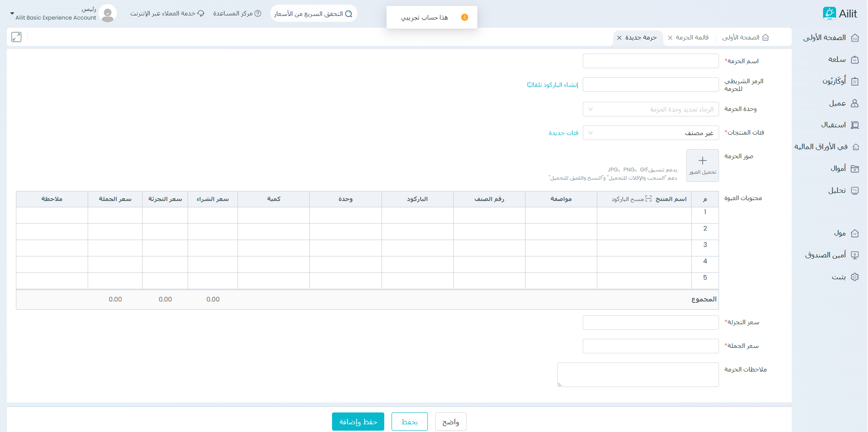Open the تحليل analysis sidebar icon

click(x=854, y=191)
